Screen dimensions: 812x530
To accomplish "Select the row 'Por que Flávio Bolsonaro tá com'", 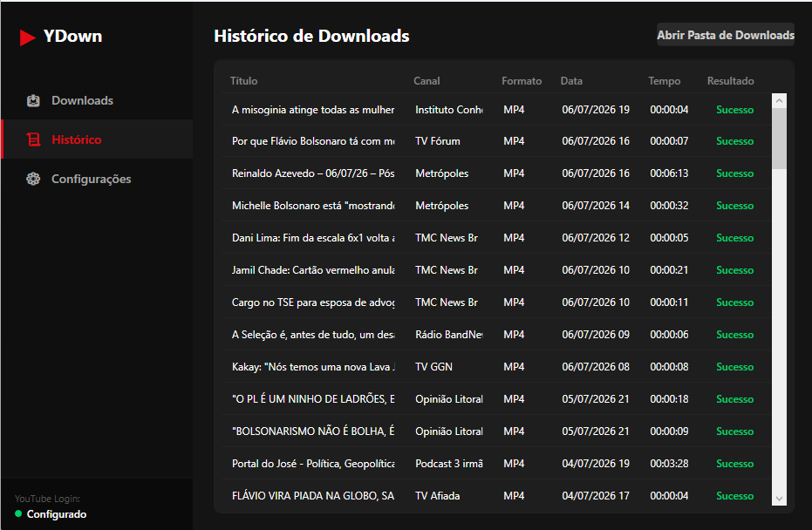I will [x=496, y=141].
